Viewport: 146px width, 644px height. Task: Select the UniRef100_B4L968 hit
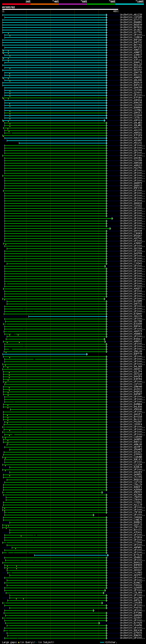131,366
